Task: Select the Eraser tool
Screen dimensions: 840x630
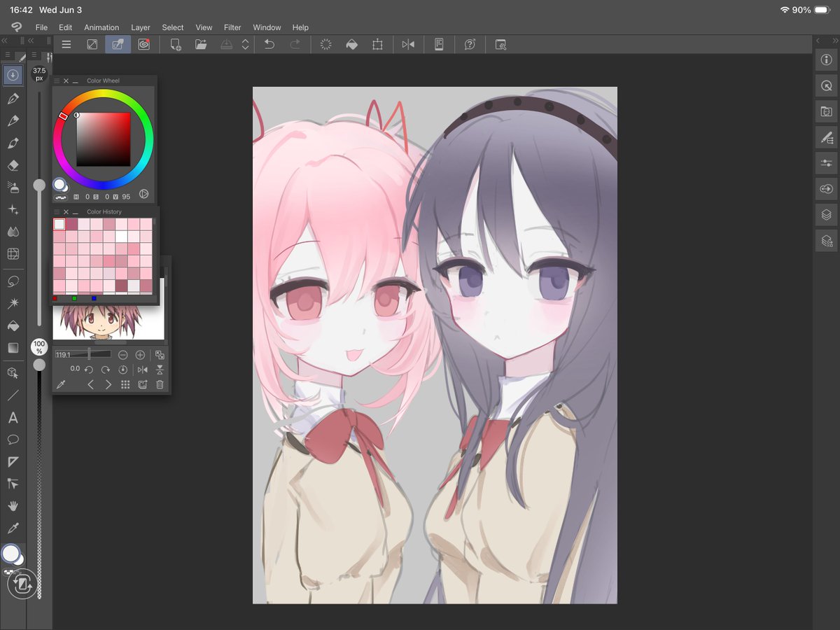Action: pos(13,166)
